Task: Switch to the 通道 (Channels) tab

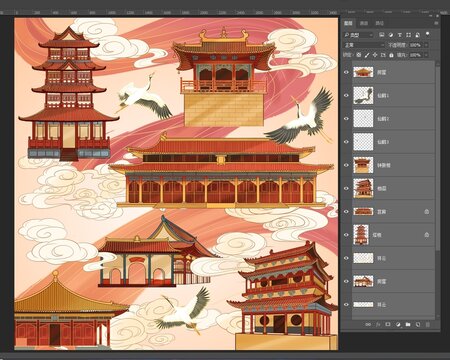Action: 364,23
